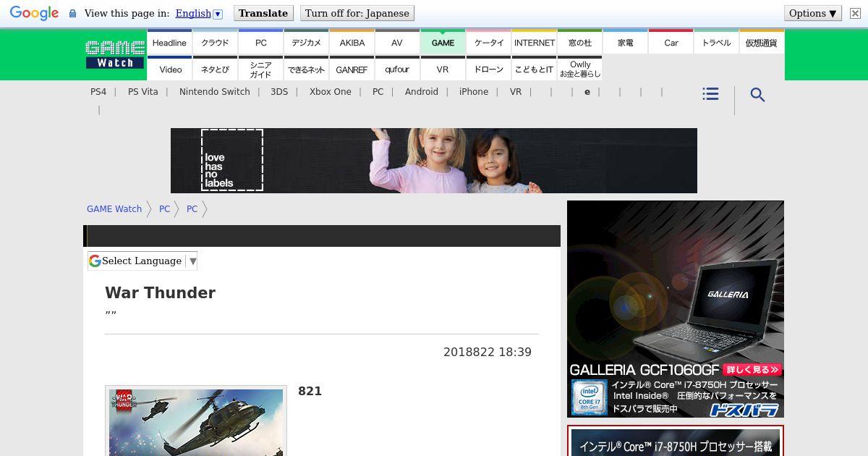This screenshot has width=868, height=456.
Task: Click 詳しく見る button in GALLERIA ad
Action: [752, 370]
